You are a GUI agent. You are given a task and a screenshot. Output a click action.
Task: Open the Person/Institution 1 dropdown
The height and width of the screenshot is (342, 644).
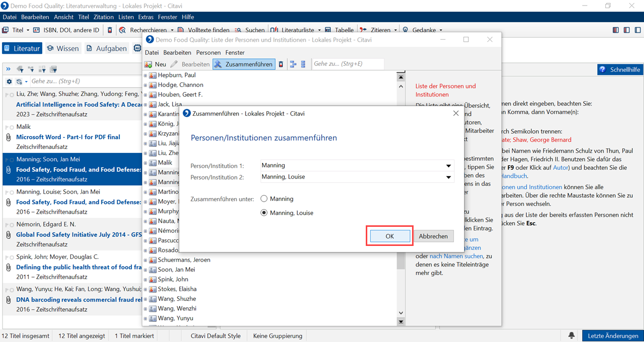[448, 165]
